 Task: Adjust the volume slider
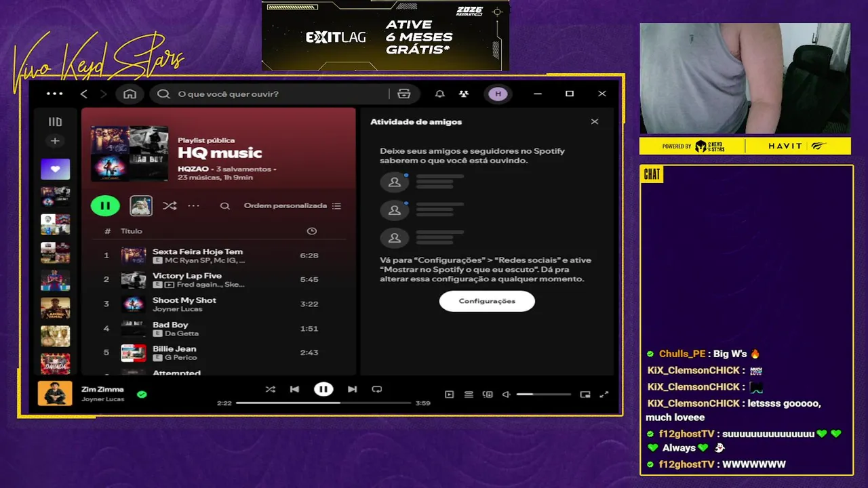pyautogui.click(x=544, y=394)
